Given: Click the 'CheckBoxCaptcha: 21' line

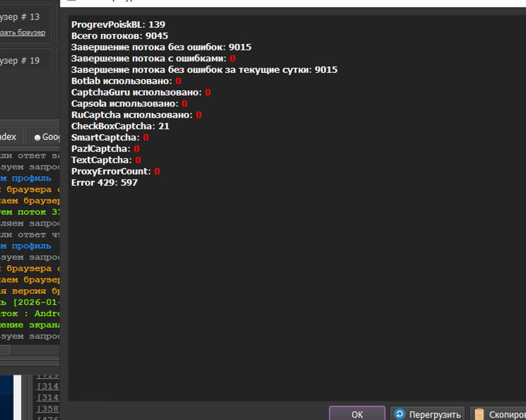Looking at the screenshot, I should click(x=120, y=126).
